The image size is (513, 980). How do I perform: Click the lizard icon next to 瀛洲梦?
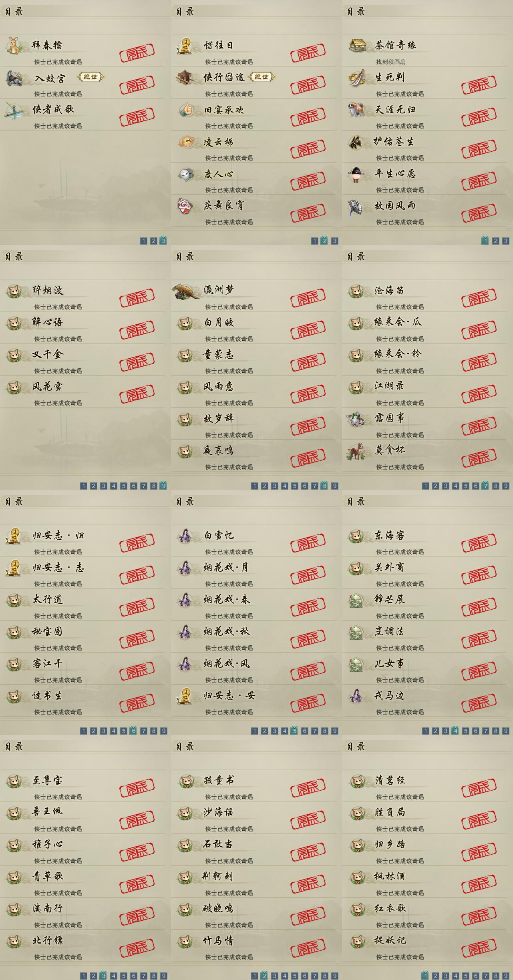click(186, 291)
